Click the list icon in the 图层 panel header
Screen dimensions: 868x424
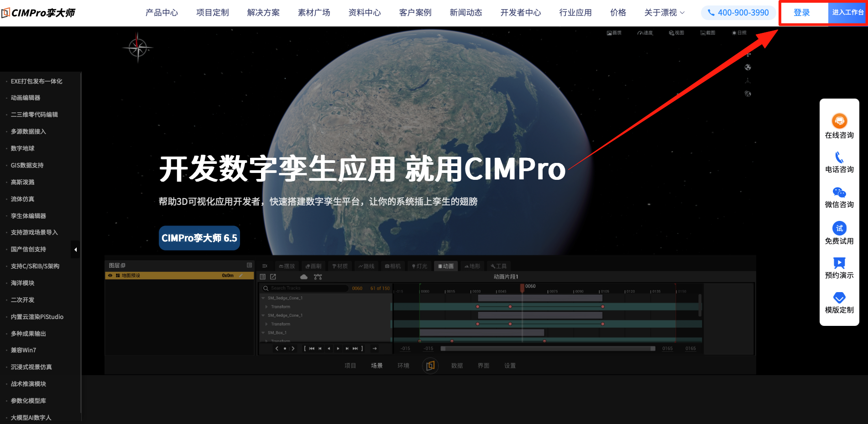coord(249,265)
